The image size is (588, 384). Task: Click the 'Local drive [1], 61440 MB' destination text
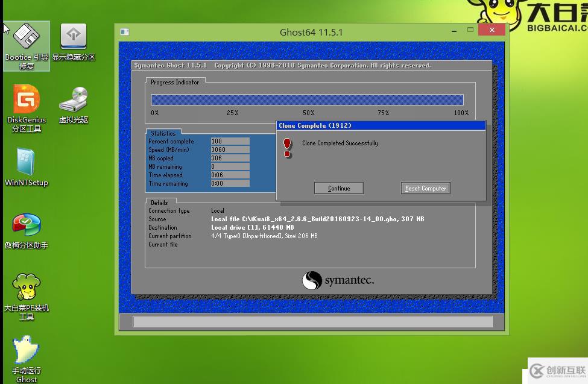tap(252, 227)
